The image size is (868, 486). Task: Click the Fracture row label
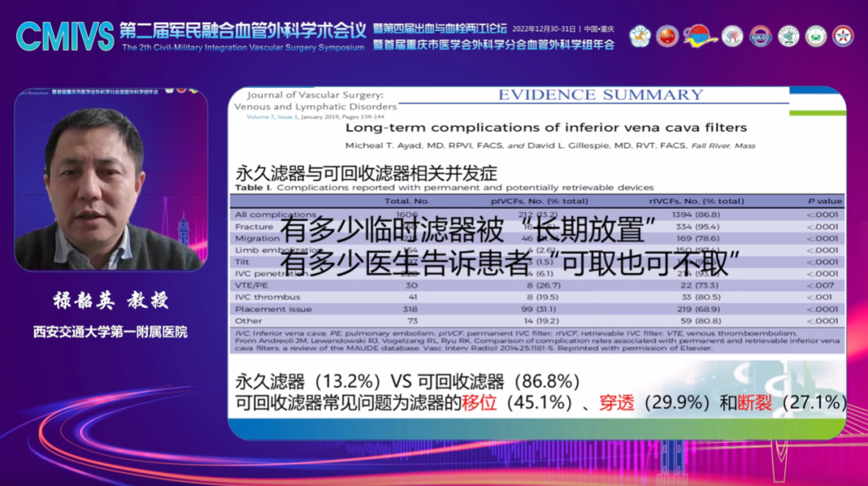click(x=254, y=227)
